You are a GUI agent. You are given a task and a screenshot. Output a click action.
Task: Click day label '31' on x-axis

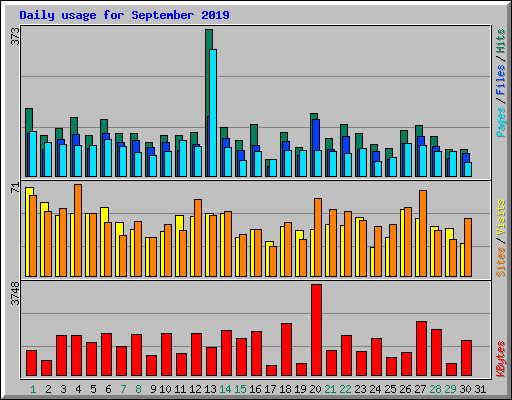tap(480, 389)
